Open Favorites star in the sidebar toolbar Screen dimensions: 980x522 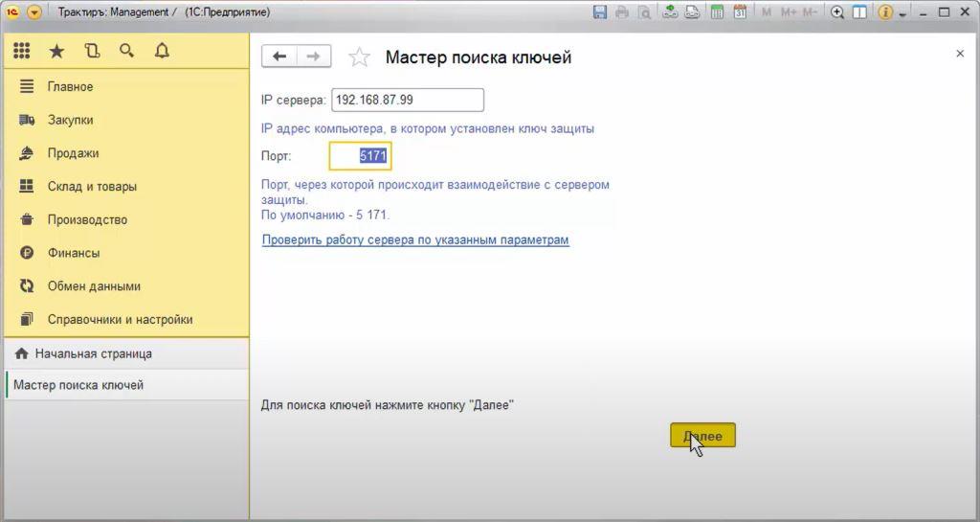pyautogui.click(x=56, y=52)
